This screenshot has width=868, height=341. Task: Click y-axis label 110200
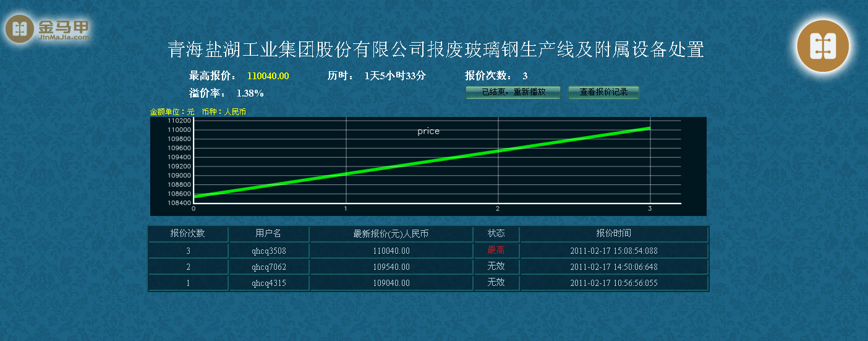click(180, 121)
